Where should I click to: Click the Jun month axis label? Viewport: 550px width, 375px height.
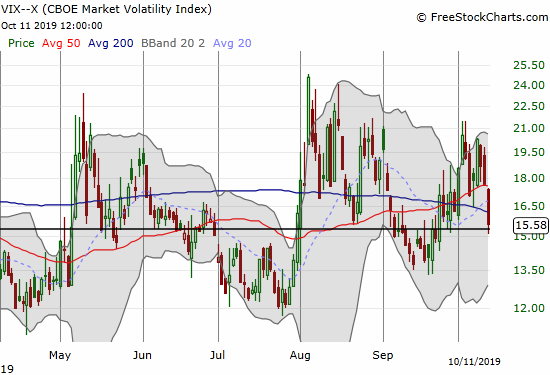[x=142, y=355]
